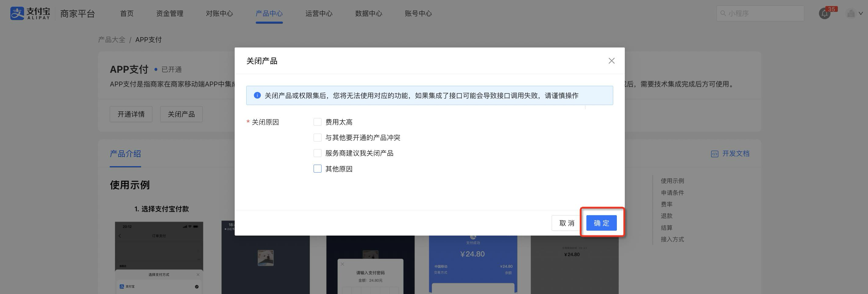Image resolution: width=868 pixels, height=294 pixels.
Task: Open the notification bell icon
Action: (824, 14)
